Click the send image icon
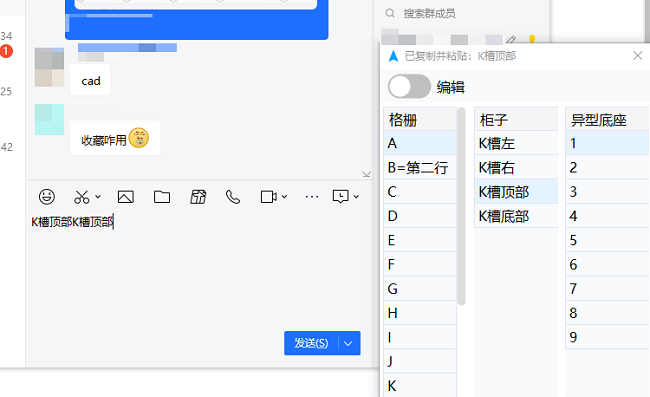650x397 pixels. coord(126,197)
